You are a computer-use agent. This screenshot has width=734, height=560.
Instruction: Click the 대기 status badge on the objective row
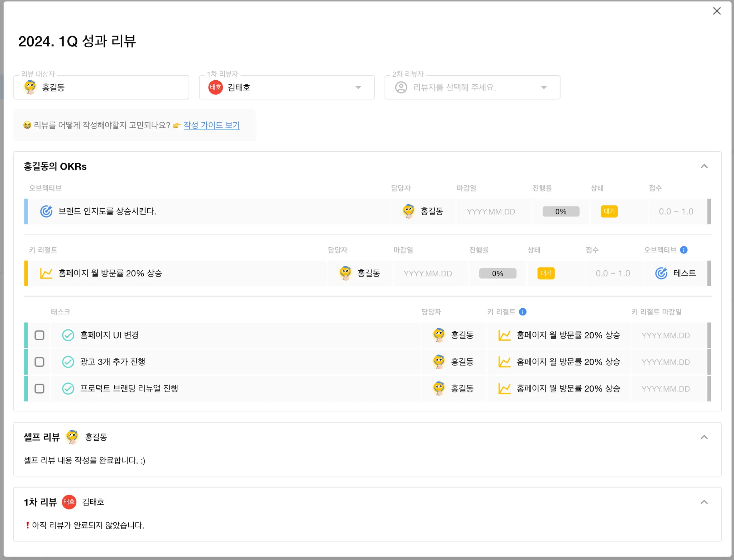609,212
